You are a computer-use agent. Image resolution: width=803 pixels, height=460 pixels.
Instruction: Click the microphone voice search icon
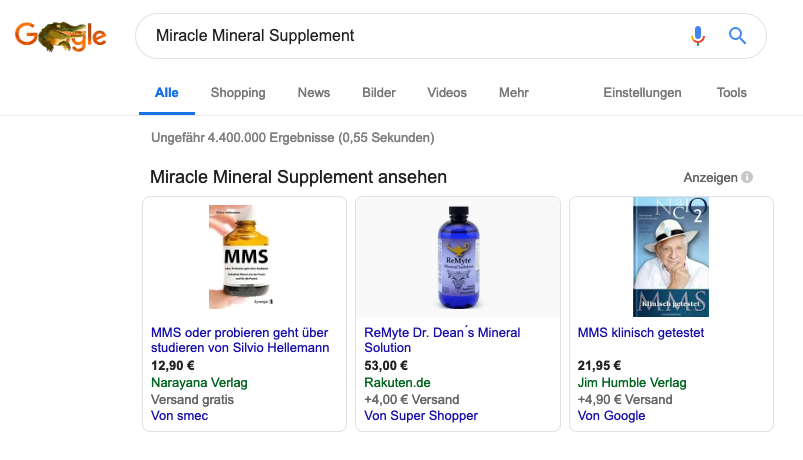[x=698, y=36]
